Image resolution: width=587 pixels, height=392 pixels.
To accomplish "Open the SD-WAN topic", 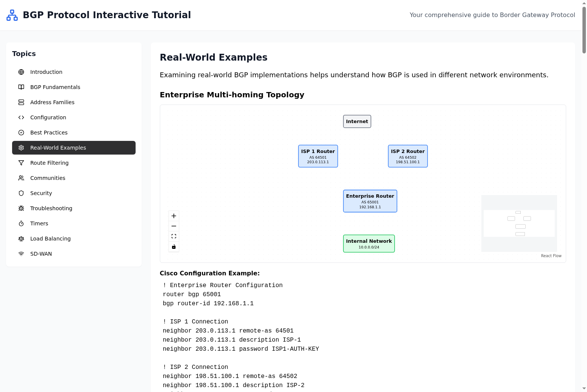I will 41,254.
